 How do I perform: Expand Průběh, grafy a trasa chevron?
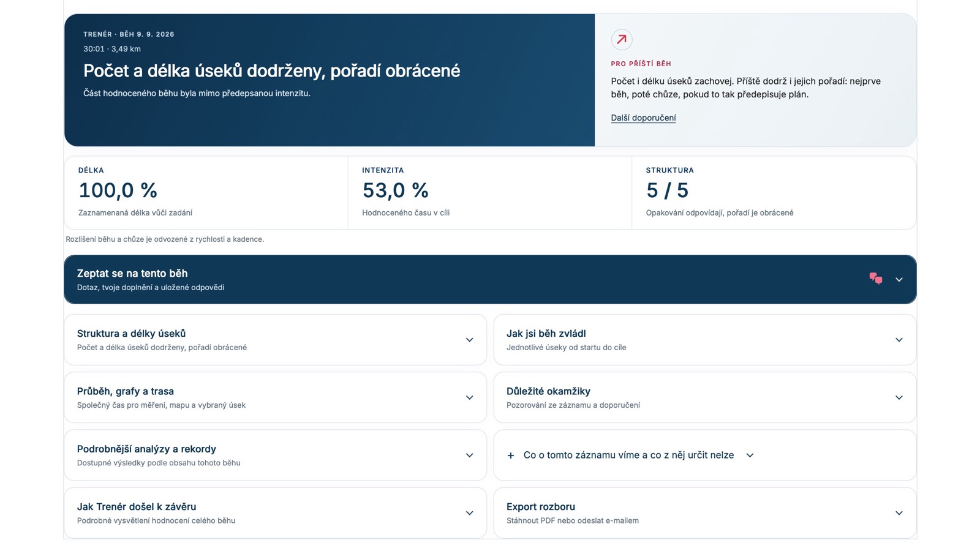pos(469,397)
